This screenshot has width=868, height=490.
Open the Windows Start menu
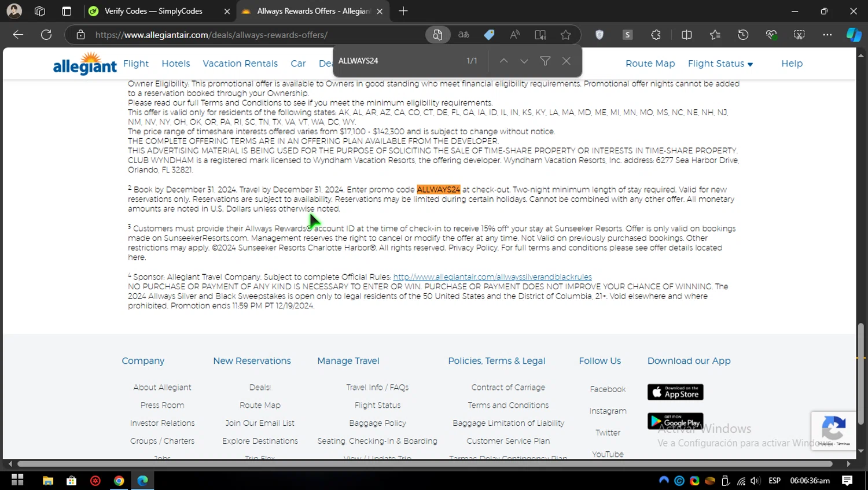coord(17,480)
